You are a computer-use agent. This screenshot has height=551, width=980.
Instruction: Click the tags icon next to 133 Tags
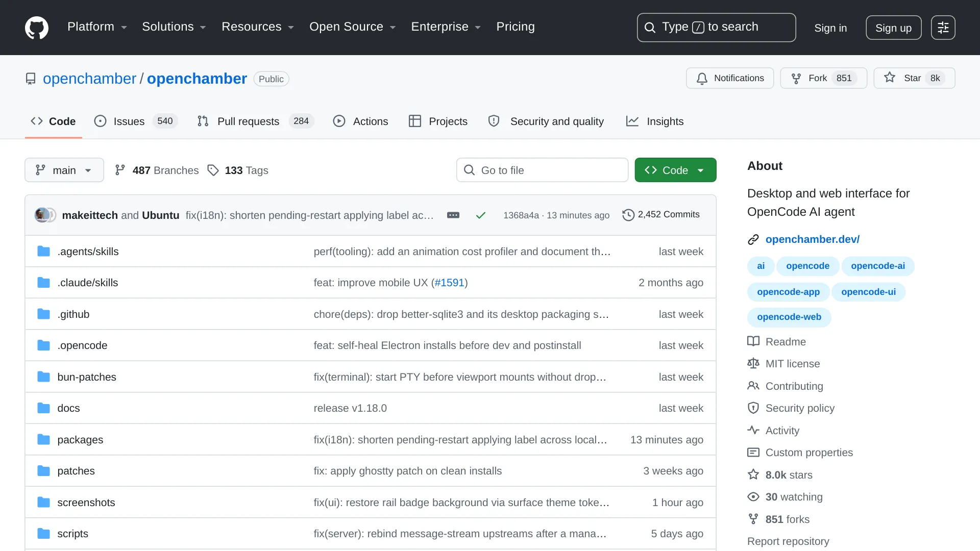pos(213,170)
